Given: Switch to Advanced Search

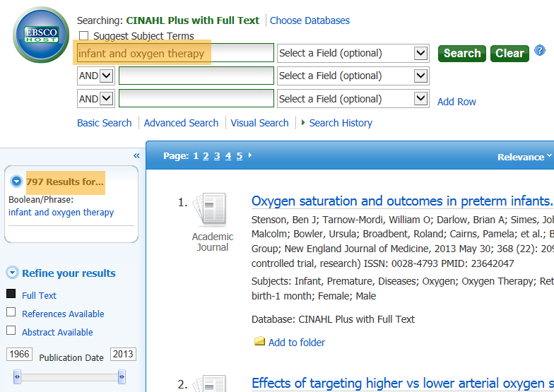Looking at the screenshot, I should click(x=181, y=123).
